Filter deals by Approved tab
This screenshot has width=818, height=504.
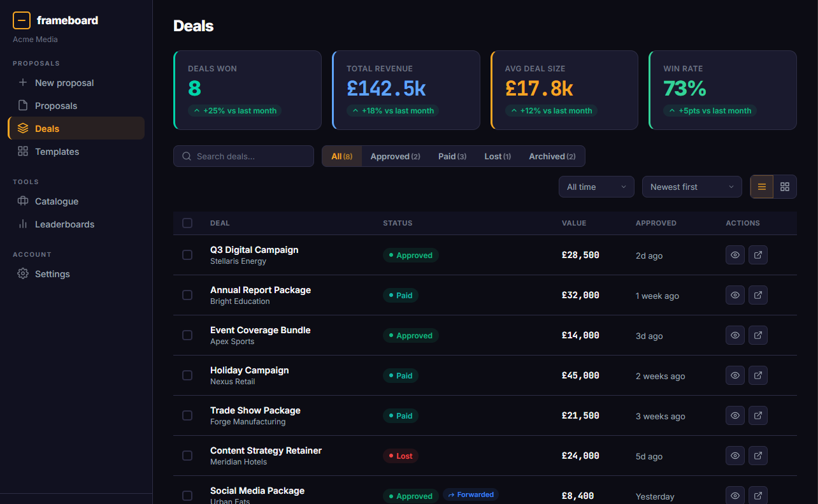[395, 156]
